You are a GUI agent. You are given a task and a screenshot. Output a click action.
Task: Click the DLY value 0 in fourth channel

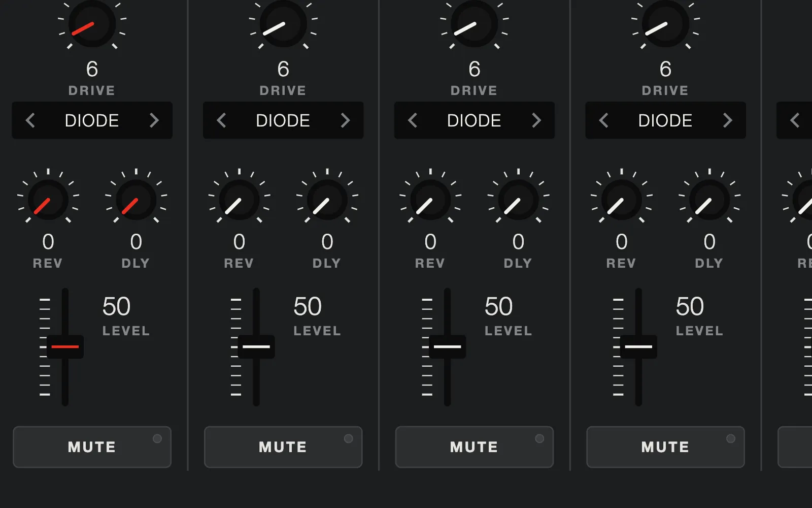709,242
